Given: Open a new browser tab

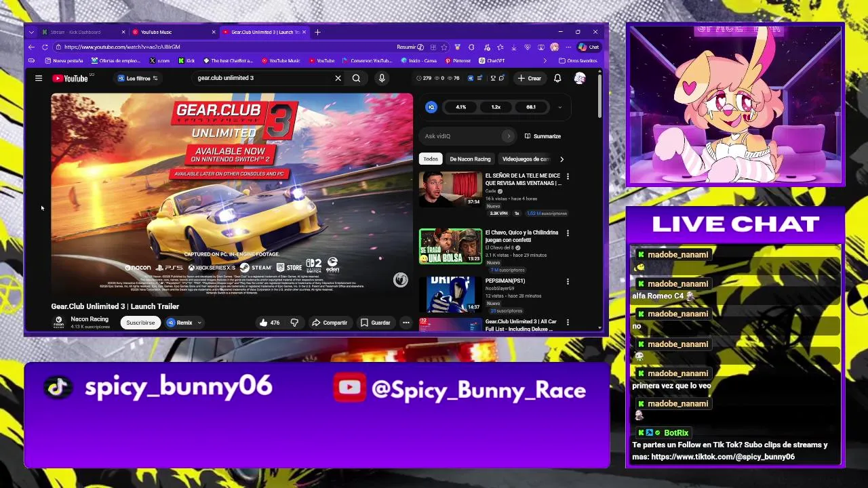Looking at the screenshot, I should (317, 32).
